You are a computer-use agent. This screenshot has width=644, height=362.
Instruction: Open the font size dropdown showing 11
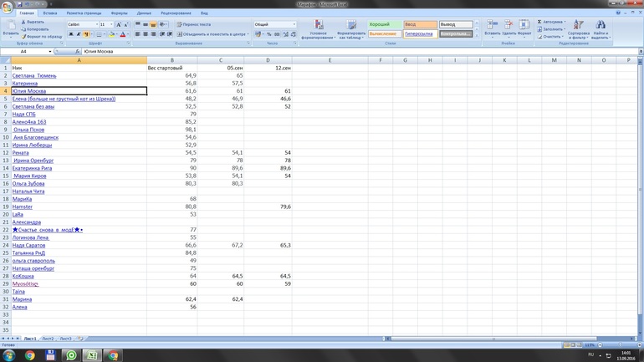pos(111,24)
